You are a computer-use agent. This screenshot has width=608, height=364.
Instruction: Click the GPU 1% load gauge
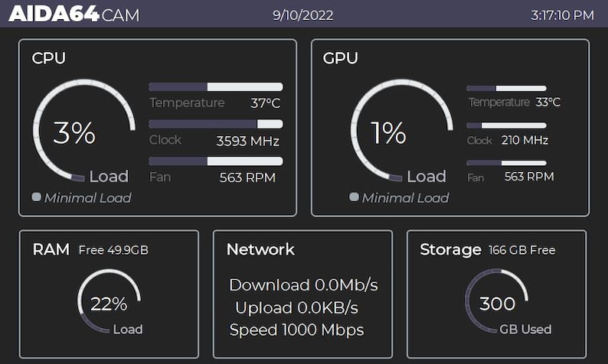(402, 131)
